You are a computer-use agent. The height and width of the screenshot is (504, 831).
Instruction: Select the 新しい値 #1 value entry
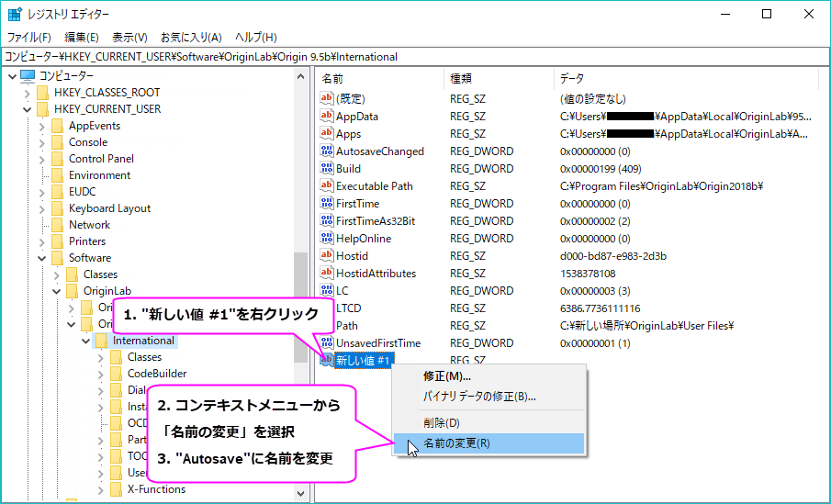tap(364, 361)
